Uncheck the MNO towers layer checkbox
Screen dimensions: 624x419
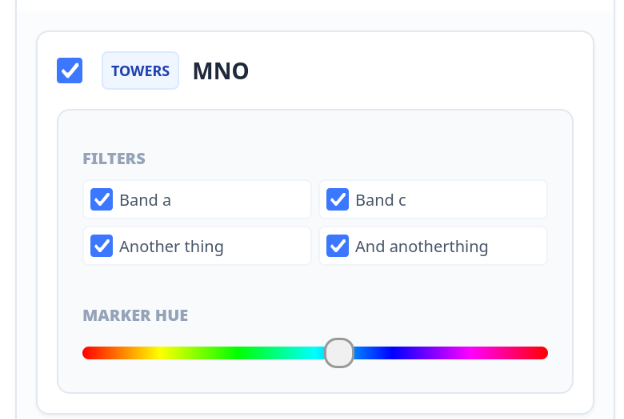coord(70,71)
